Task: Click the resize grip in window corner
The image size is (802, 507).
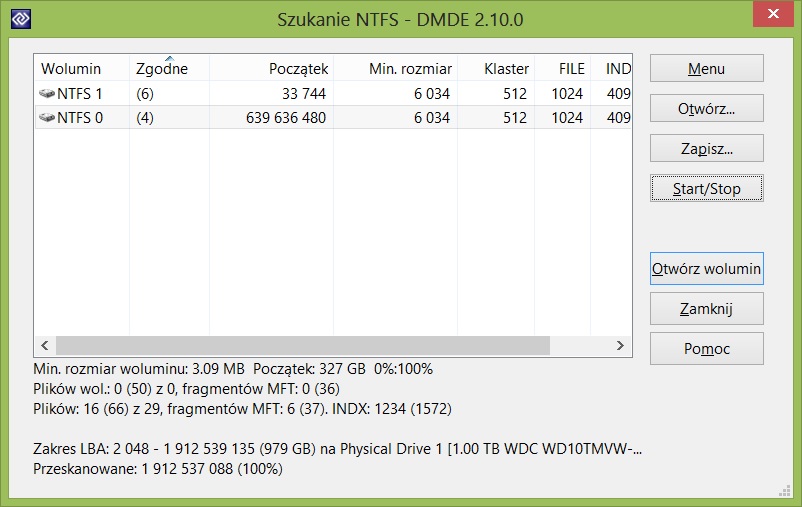Action: (785, 491)
